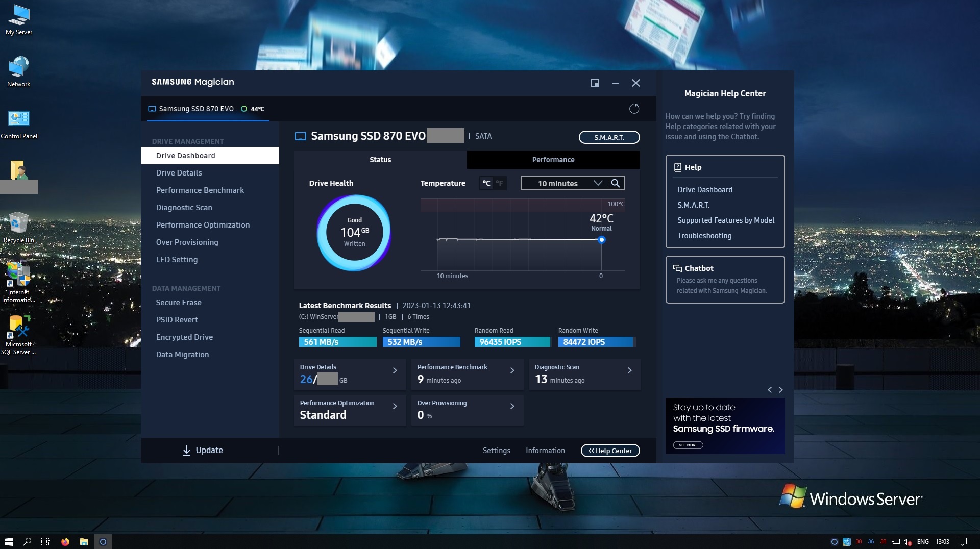The width and height of the screenshot is (980, 549).
Task: Click the mini-mode window icon in Magician title bar
Action: 595,83
